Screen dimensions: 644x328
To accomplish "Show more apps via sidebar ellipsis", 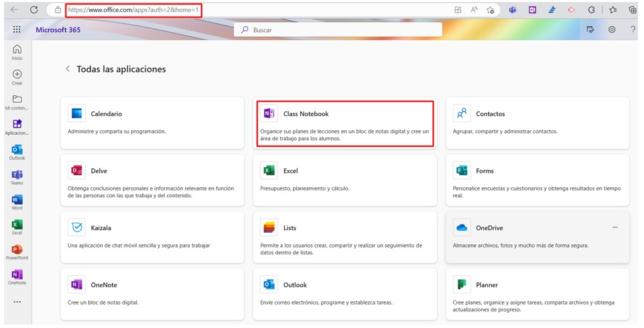I will [17, 302].
